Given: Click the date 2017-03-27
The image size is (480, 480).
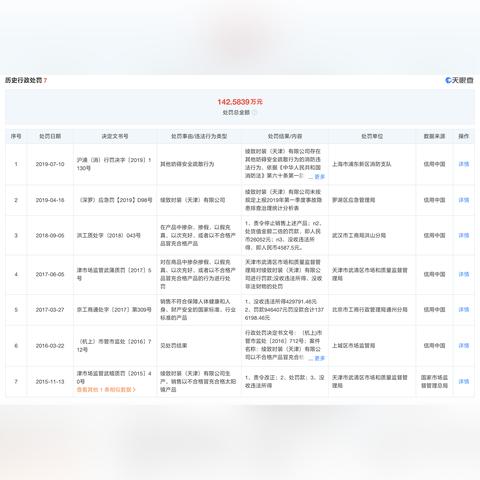Looking at the screenshot, I should tap(50, 310).
